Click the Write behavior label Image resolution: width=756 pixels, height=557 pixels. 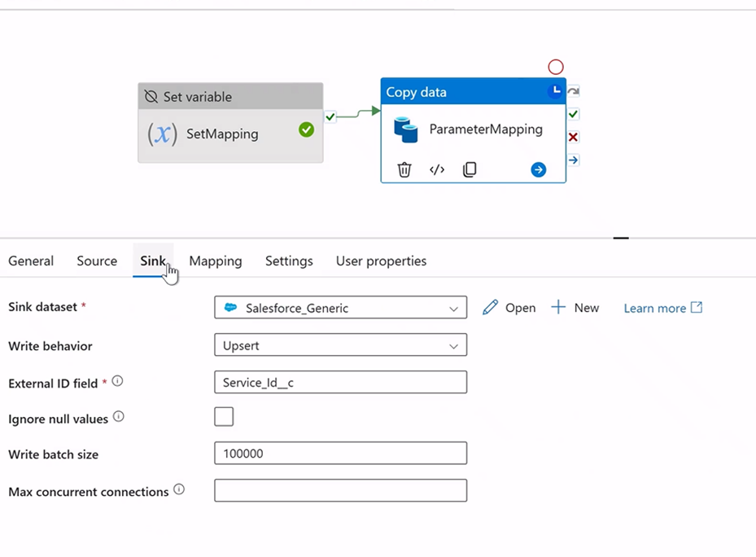tap(50, 346)
